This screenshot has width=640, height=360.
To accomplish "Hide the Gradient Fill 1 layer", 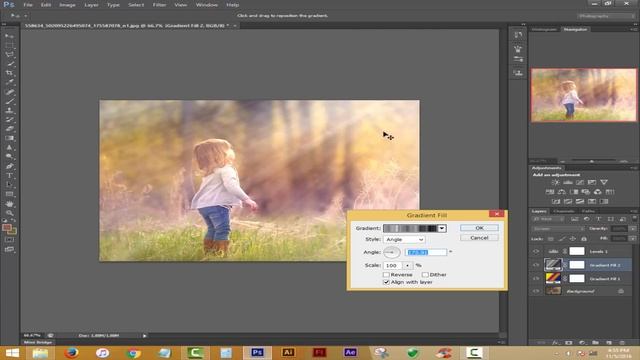I will pyautogui.click(x=536, y=278).
